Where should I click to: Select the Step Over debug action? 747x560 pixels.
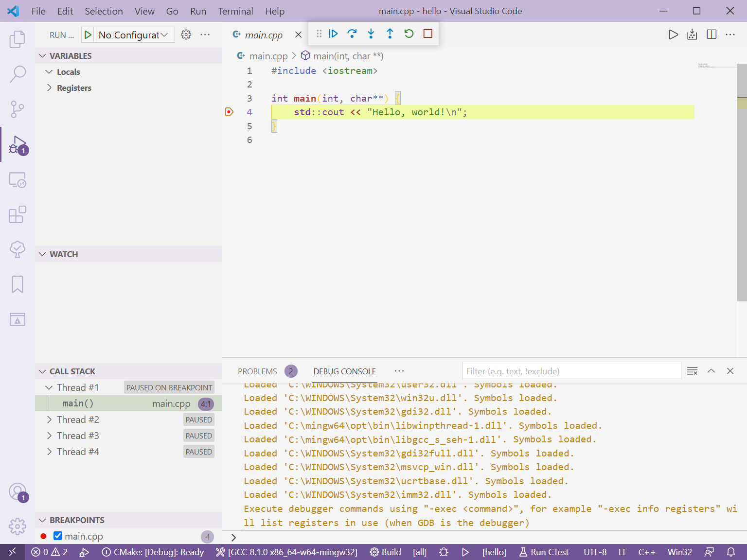(x=352, y=34)
